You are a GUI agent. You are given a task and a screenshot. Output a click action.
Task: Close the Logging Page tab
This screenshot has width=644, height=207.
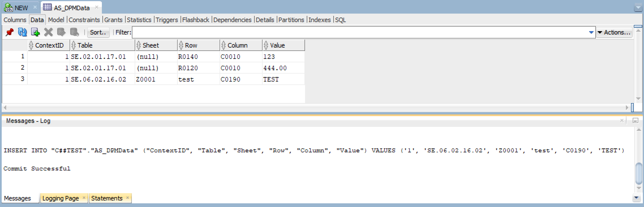click(x=84, y=198)
